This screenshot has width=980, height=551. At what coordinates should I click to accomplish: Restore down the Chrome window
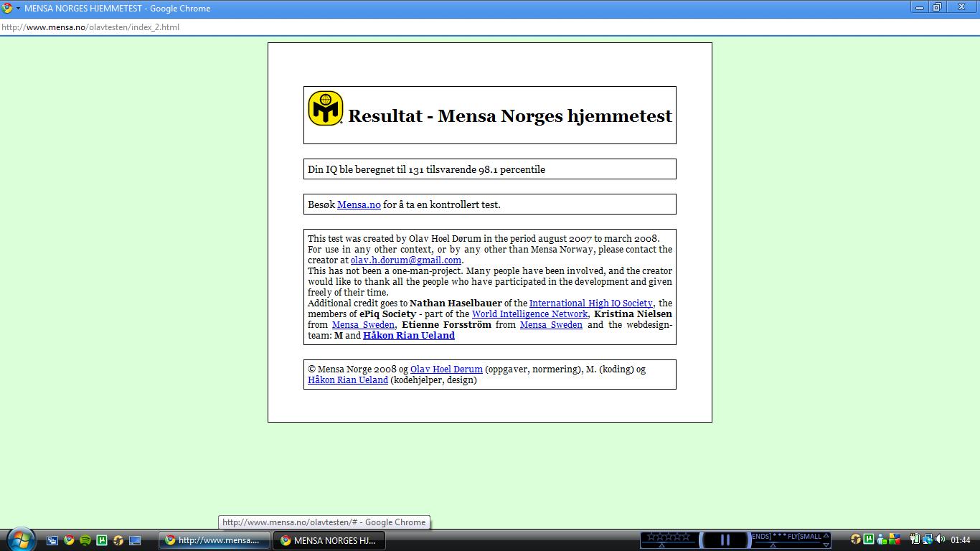(937, 7)
